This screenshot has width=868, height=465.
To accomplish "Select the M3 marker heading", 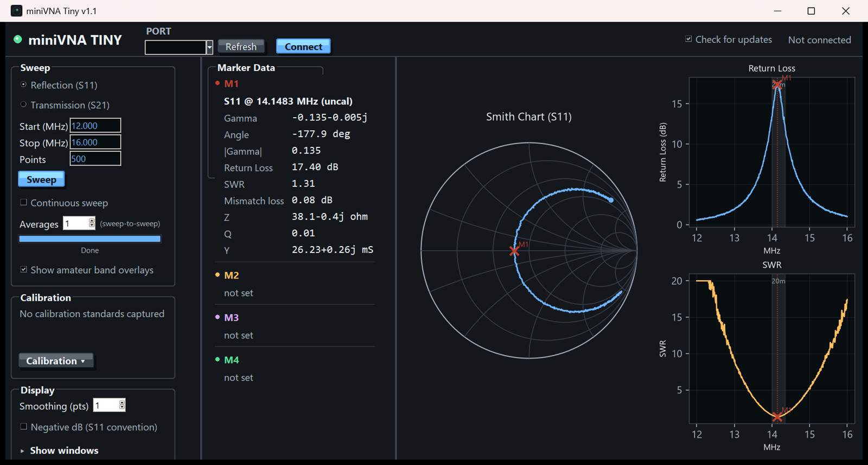I will tap(232, 318).
